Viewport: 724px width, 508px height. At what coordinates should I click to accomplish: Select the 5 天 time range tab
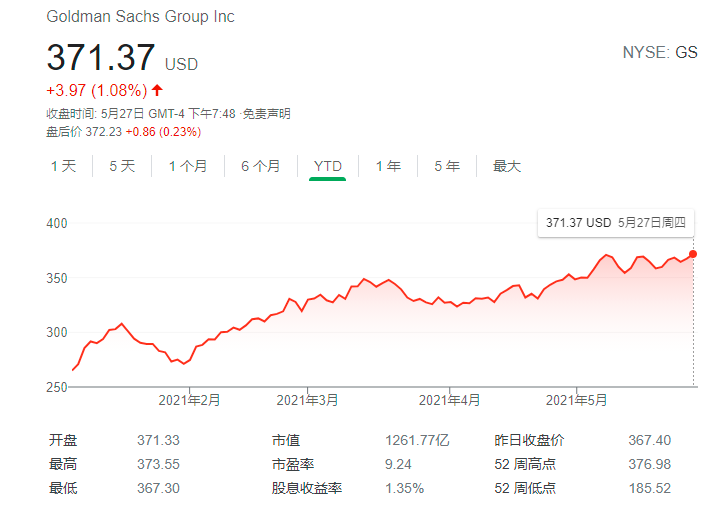(x=122, y=166)
